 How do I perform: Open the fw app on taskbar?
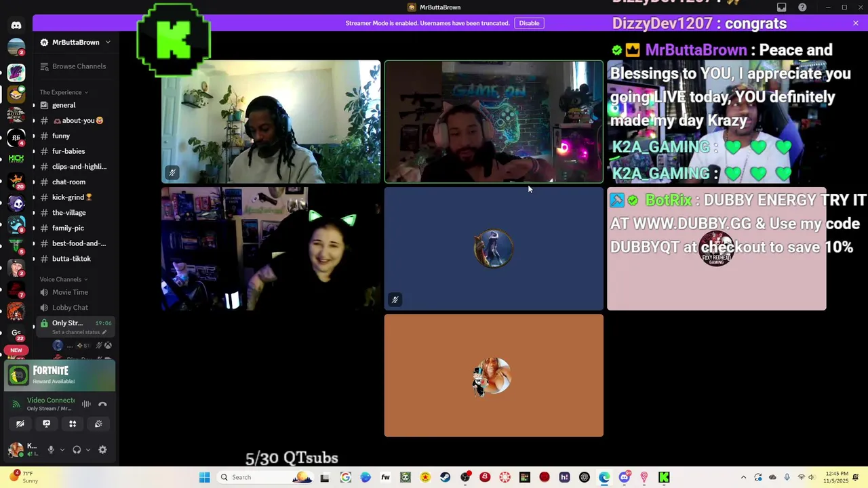coord(385,477)
